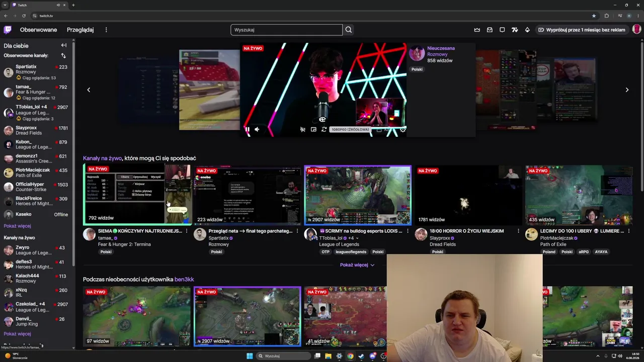Image resolution: width=644 pixels, height=362 pixels.
Task: Open the Bits diamond icon
Action: (x=527, y=30)
